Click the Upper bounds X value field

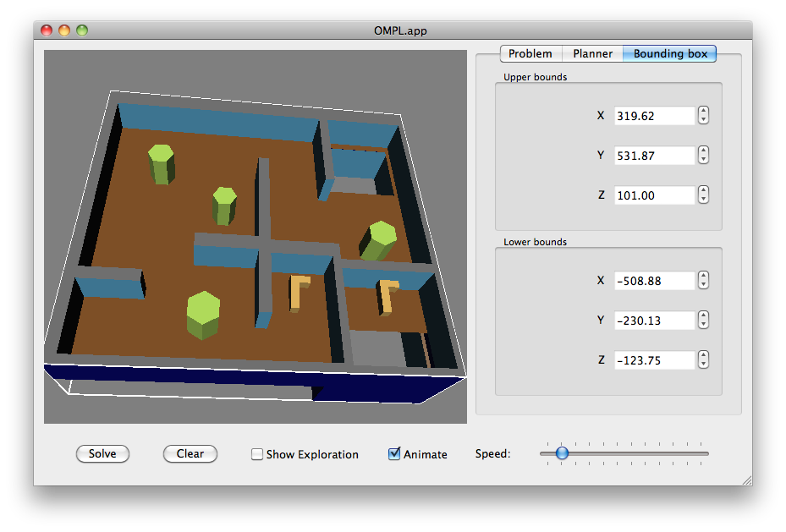click(654, 116)
